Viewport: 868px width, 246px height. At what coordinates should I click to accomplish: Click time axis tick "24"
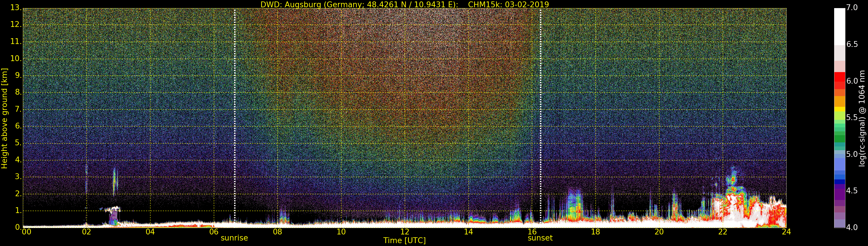tap(786, 232)
